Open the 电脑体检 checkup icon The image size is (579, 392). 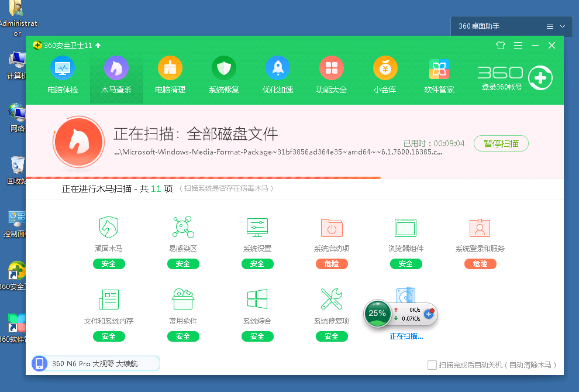pyautogui.click(x=62, y=69)
